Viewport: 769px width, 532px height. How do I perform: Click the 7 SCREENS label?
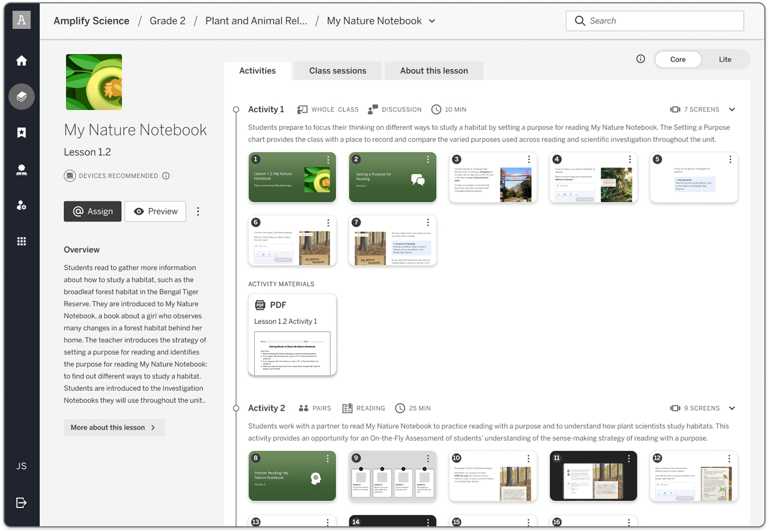point(701,109)
